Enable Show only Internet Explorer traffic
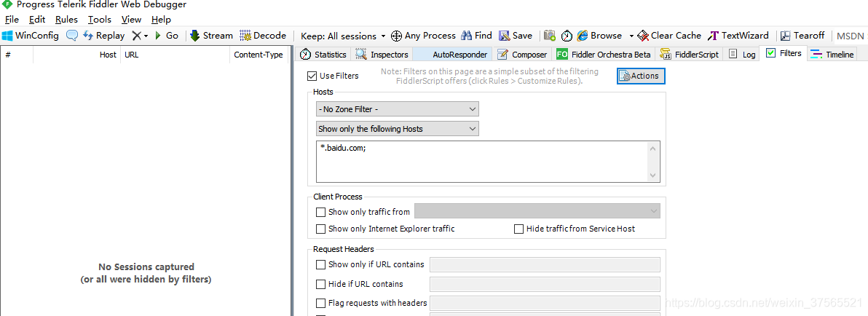 (x=320, y=229)
